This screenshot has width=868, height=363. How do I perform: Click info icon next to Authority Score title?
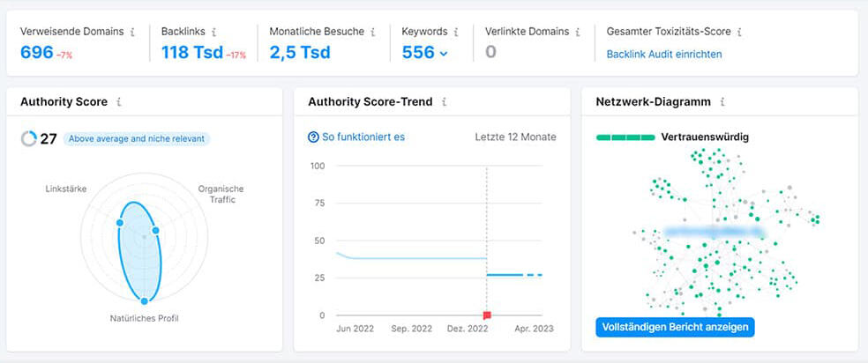pyautogui.click(x=119, y=102)
